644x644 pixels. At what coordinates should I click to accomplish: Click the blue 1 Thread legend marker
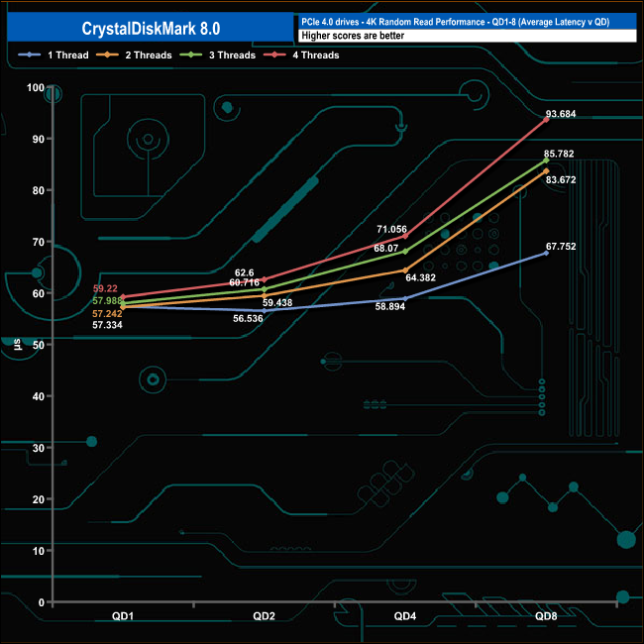click(x=29, y=54)
